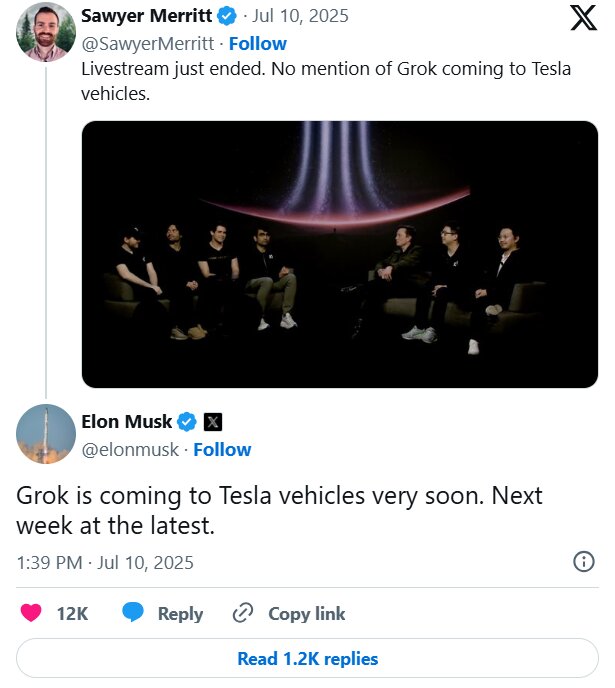
Task: Open the @SawyerMerritt handle link
Action: pos(149,43)
